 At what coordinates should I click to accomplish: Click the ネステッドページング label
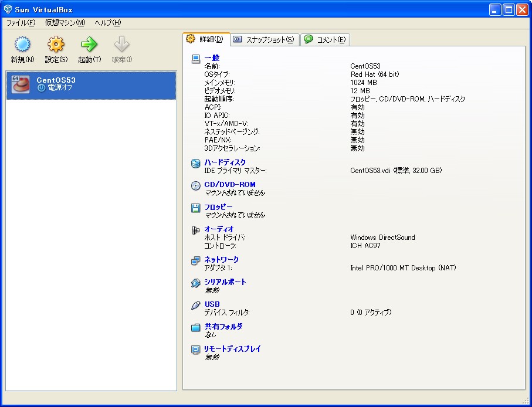coord(232,132)
